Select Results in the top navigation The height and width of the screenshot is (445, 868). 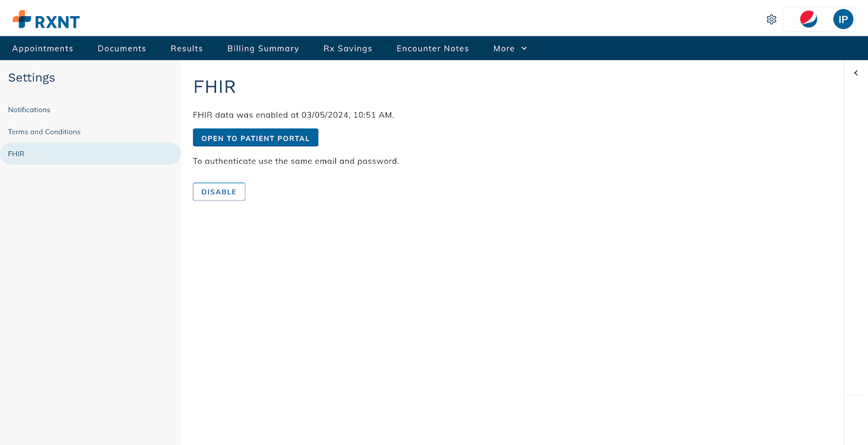click(187, 49)
